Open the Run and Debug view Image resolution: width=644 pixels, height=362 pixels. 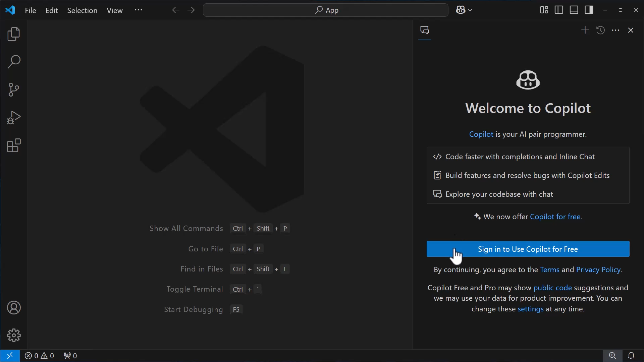pyautogui.click(x=14, y=118)
